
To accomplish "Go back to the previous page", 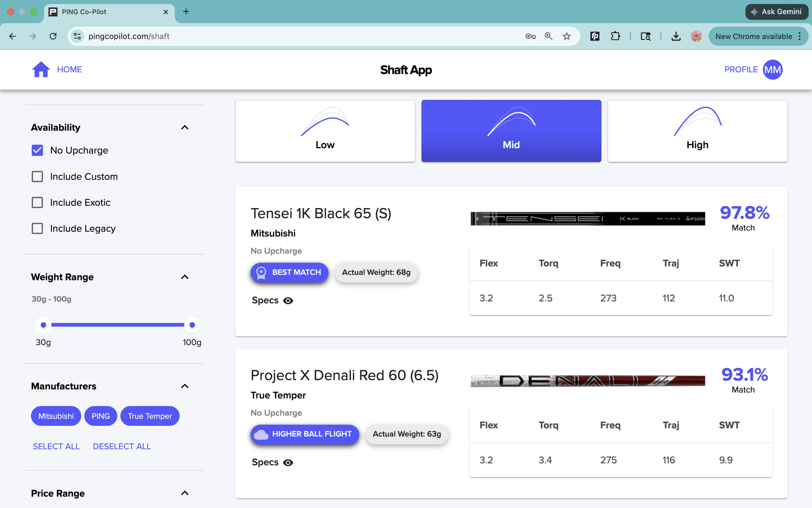I will [12, 36].
